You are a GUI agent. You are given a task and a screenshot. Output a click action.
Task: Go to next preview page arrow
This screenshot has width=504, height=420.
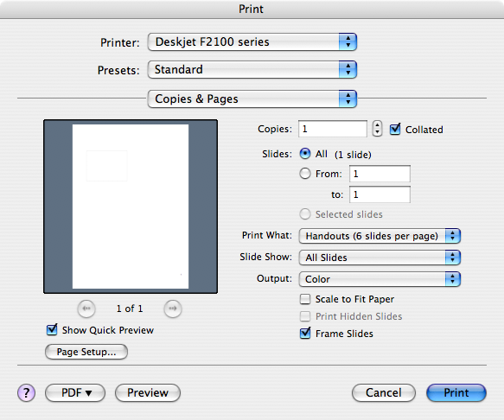coord(173,309)
